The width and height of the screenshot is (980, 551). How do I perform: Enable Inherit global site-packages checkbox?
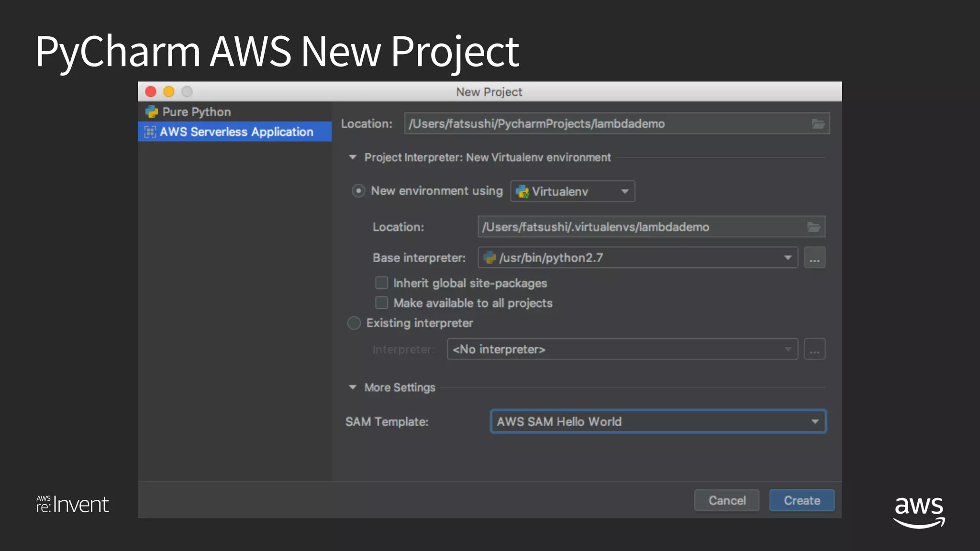[x=381, y=283]
